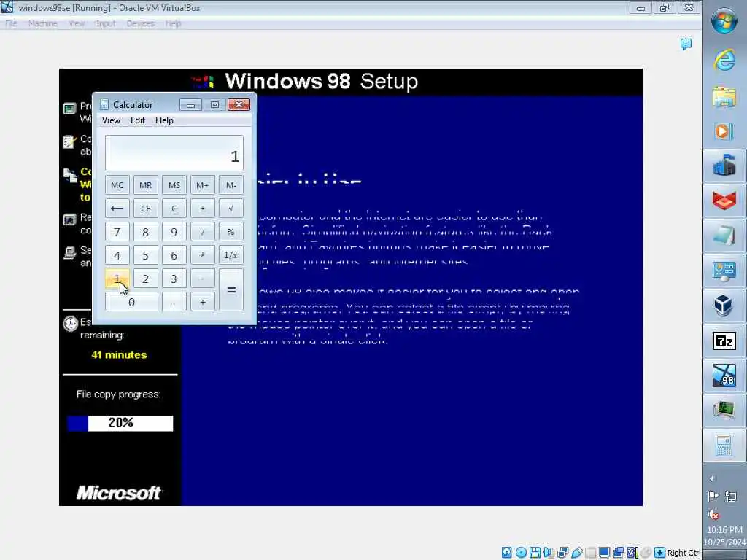
Task: Switch to Calculator via its taskbar icon
Action: click(x=724, y=446)
